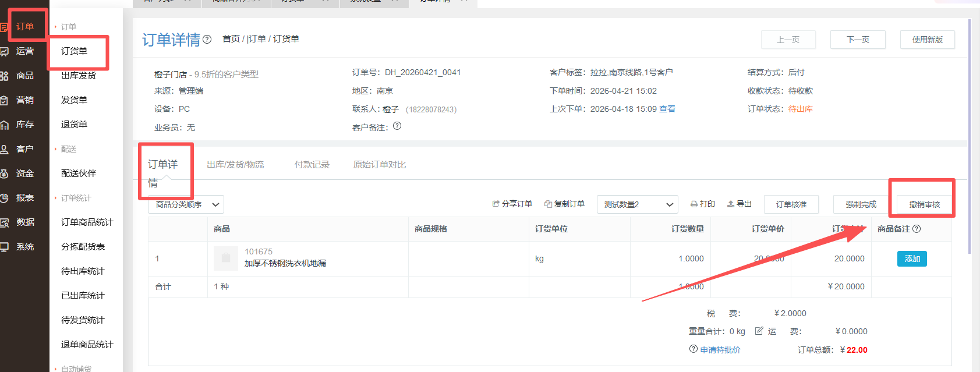Click the help icon next to 客户备注

397,126
